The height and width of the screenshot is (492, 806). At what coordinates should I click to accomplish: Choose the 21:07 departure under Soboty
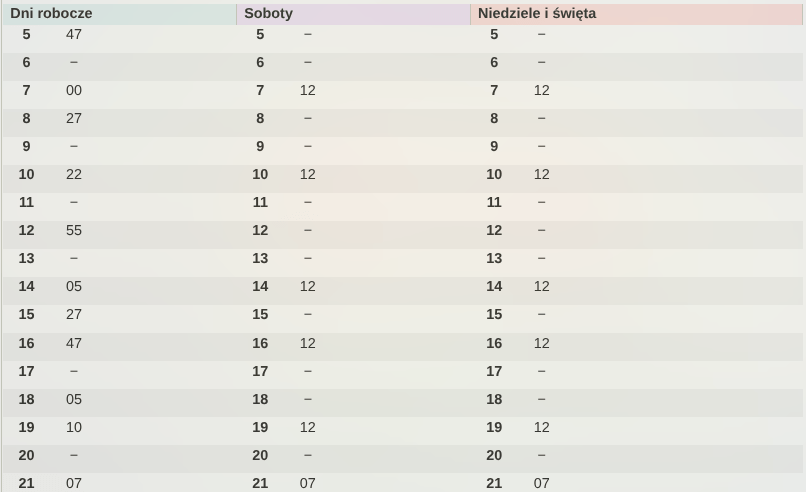coord(308,483)
